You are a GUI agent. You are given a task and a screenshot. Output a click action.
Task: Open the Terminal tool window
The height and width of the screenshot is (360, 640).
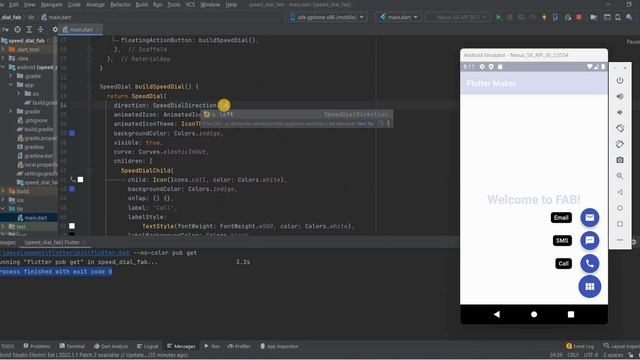pos(72,346)
